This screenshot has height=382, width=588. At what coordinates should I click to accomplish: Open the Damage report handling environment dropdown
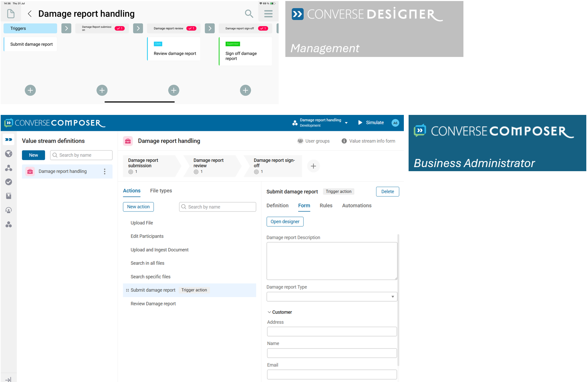(346, 123)
